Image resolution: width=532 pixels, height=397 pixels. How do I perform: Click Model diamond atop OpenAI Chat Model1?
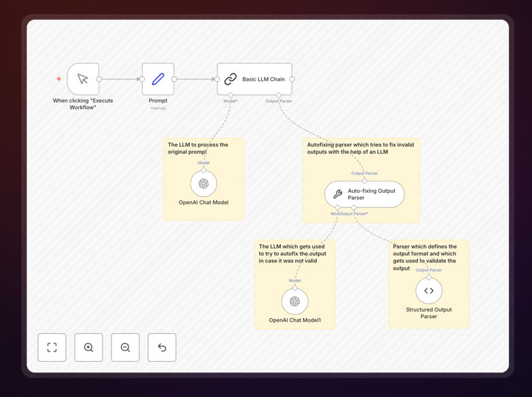coord(295,288)
